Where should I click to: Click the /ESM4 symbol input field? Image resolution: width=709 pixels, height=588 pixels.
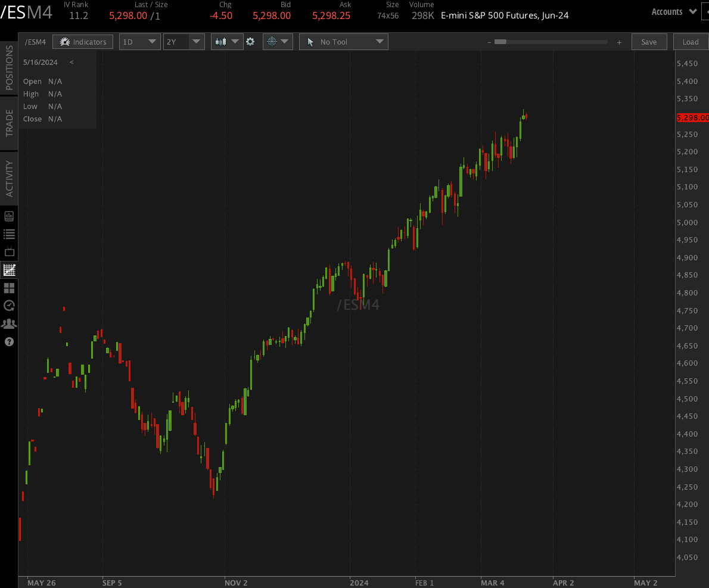[x=35, y=42]
